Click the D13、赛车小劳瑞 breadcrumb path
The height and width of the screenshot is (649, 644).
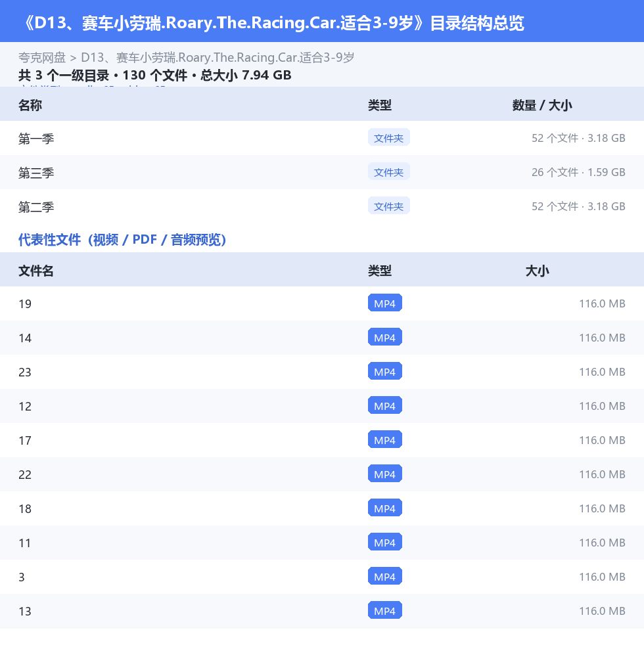click(218, 58)
